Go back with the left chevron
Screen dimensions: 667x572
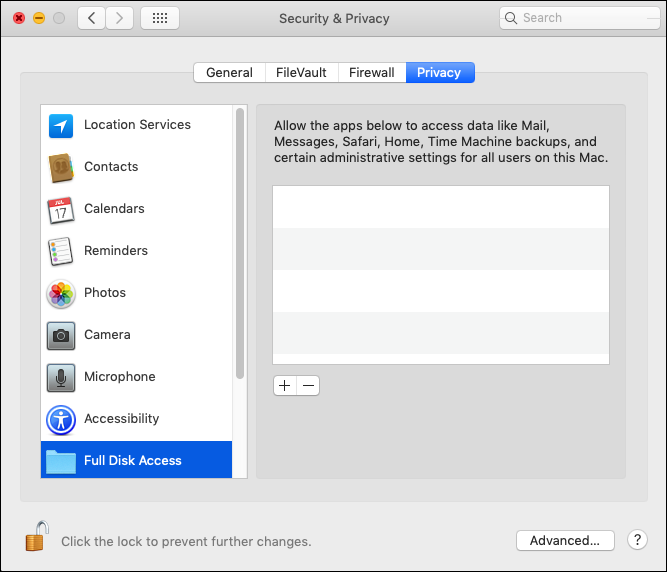coord(91,18)
